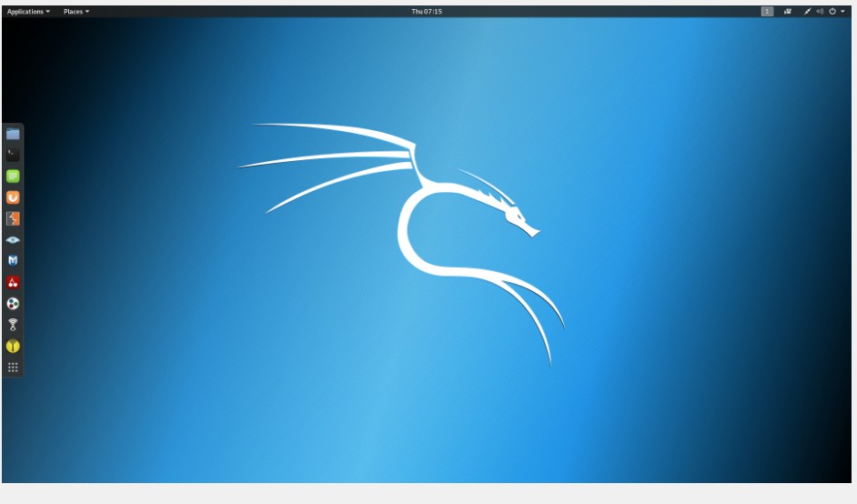
Task: Click the network connection plug icon
Action: (x=807, y=12)
